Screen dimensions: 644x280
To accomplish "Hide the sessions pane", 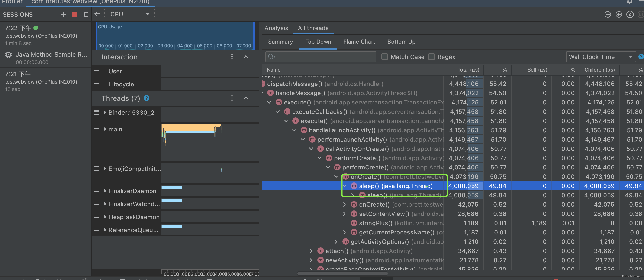I will coord(86,15).
